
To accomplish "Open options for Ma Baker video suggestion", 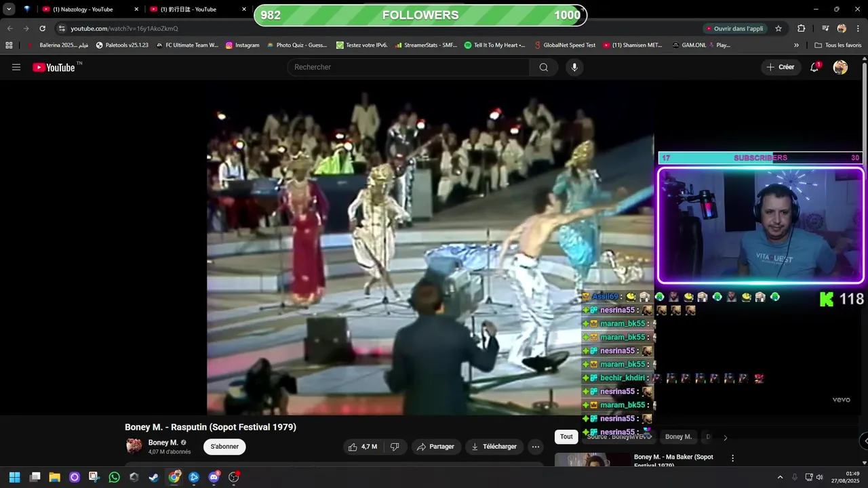I will point(732,458).
